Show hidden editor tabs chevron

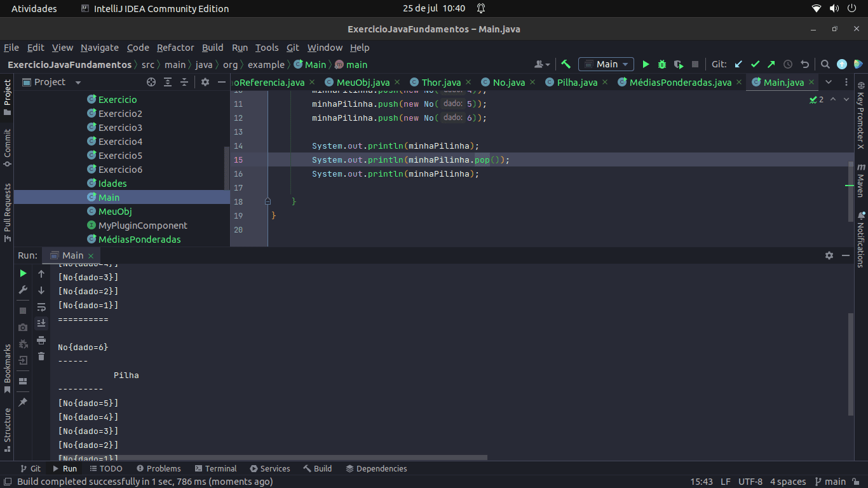[829, 82]
